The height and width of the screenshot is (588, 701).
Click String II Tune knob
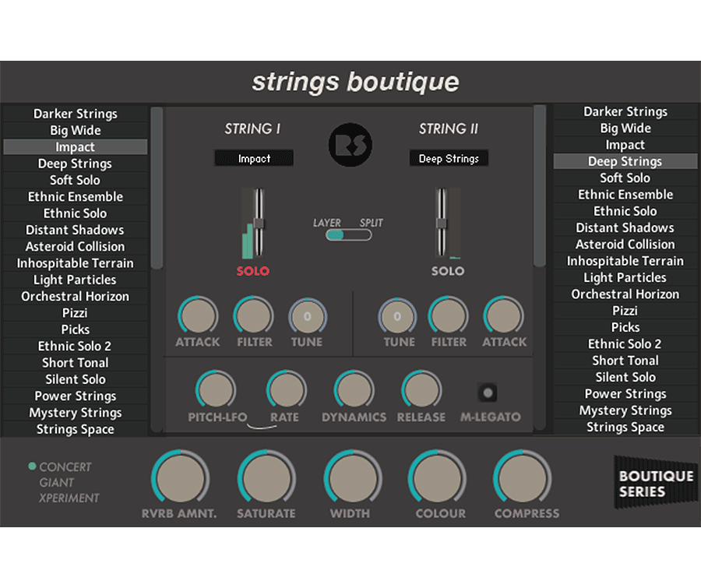[x=397, y=316]
